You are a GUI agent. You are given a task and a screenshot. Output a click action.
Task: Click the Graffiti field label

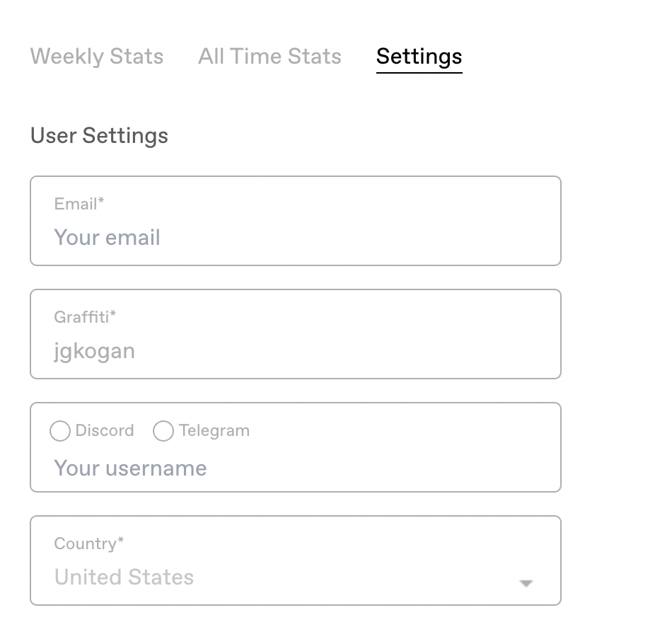85,317
